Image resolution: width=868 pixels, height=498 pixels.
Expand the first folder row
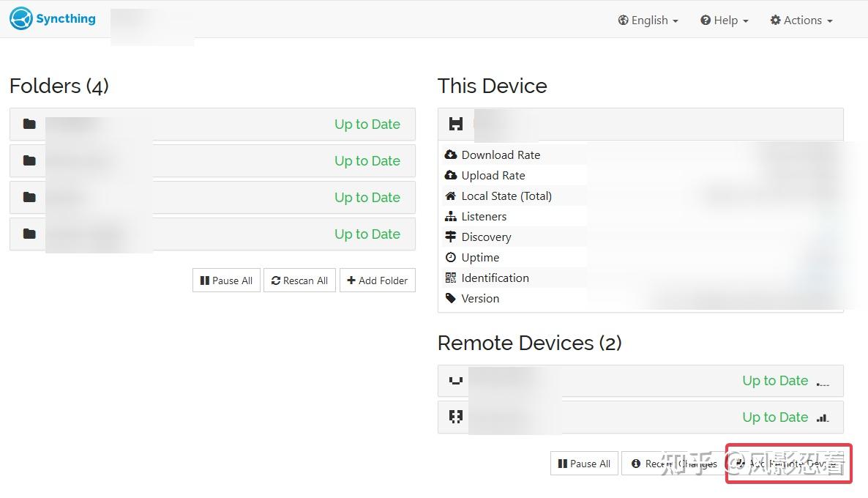coord(212,124)
